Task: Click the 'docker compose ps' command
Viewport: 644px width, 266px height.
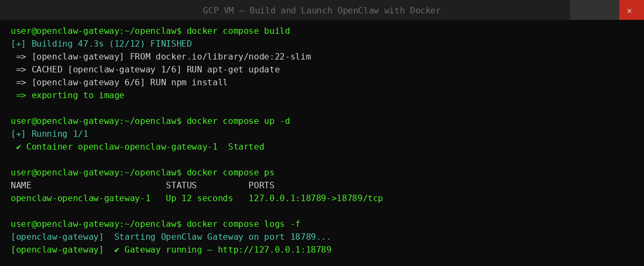Action: coord(230,173)
